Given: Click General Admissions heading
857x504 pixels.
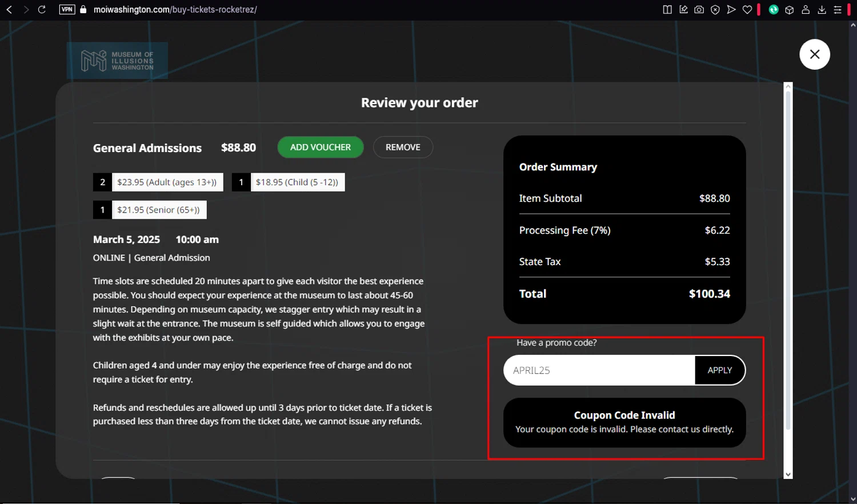Looking at the screenshot, I should (x=147, y=148).
